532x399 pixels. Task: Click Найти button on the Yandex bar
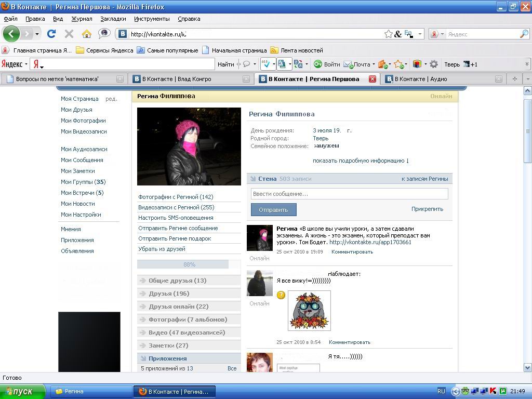coord(225,64)
